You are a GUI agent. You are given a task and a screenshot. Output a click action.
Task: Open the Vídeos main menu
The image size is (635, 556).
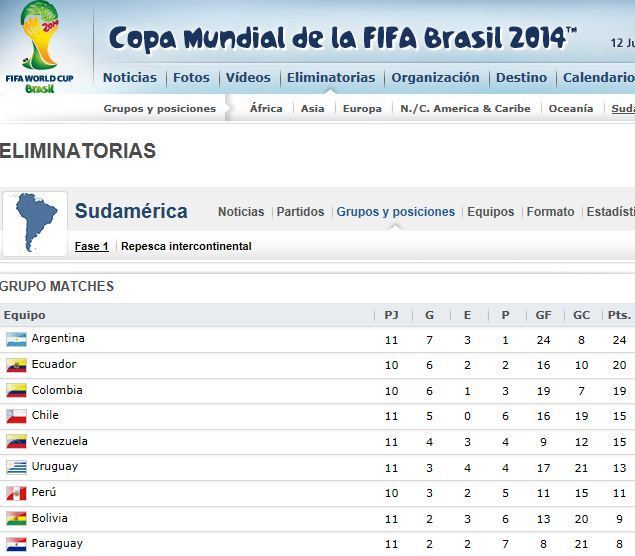(248, 78)
